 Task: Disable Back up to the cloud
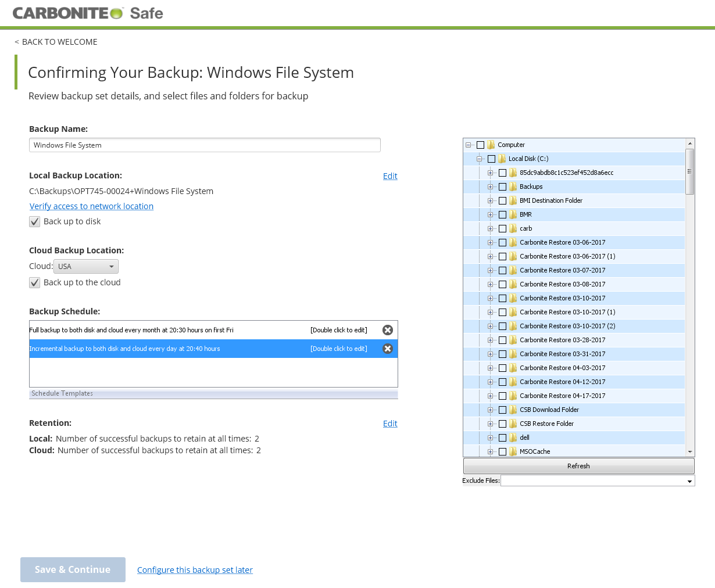[34, 282]
